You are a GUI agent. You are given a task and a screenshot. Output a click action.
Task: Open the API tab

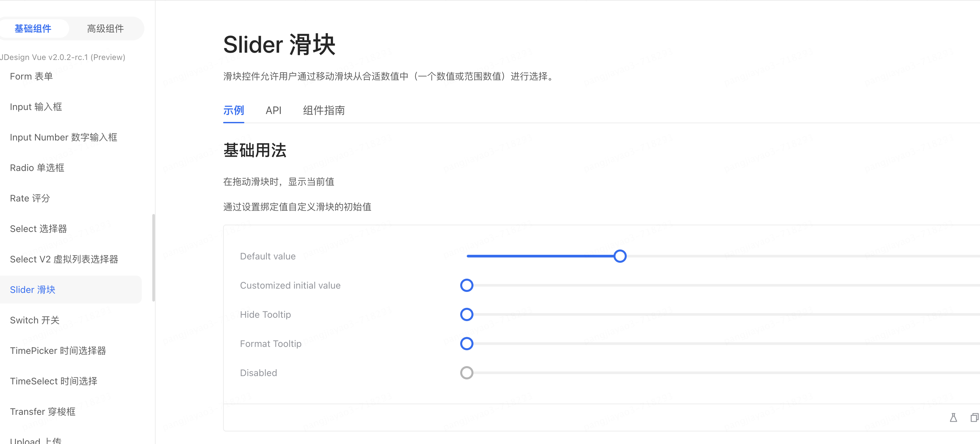click(x=273, y=110)
